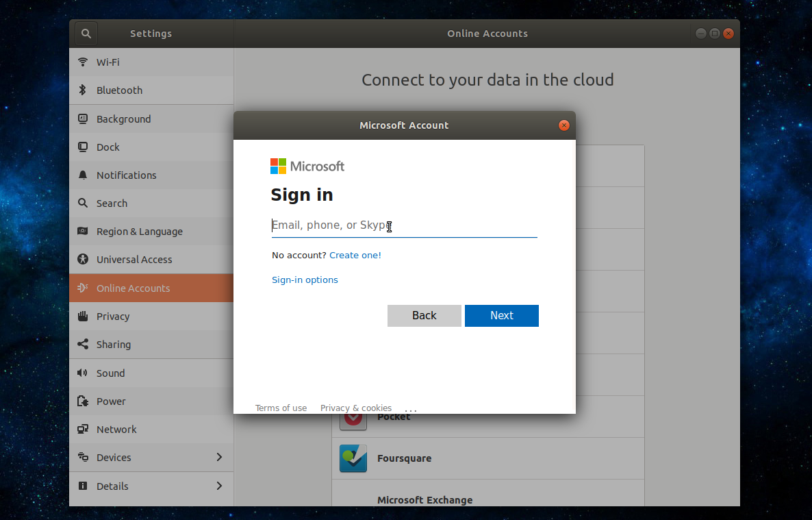Click the Online Accounts plug icon

click(x=83, y=288)
